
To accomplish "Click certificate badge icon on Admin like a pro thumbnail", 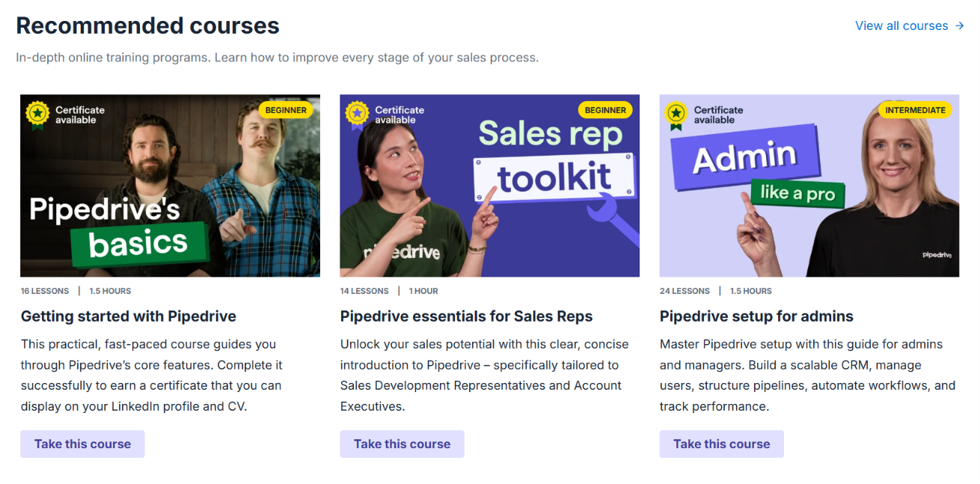I will point(676,114).
